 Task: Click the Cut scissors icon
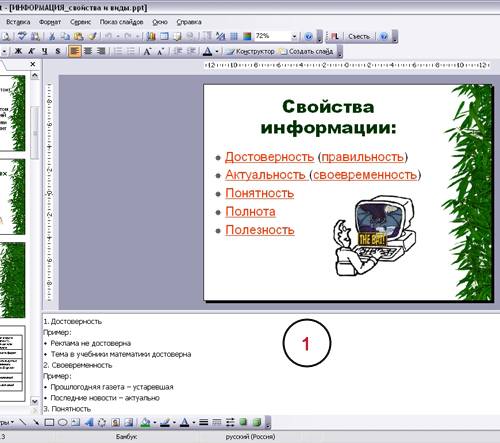coord(52,36)
